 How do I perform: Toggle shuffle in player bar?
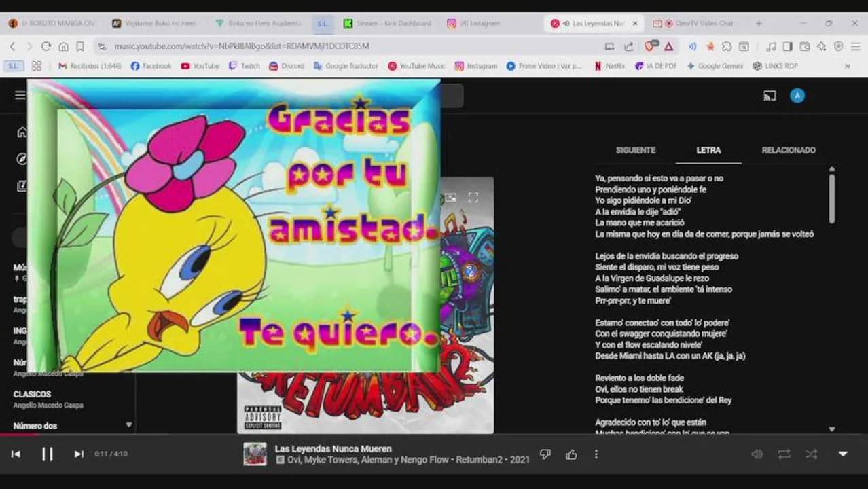pos(811,454)
